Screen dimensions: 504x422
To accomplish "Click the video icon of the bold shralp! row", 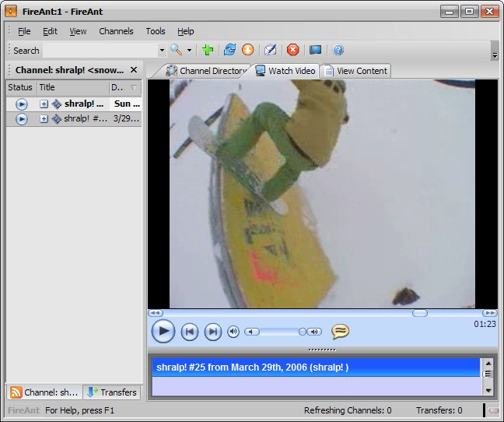I will point(57,104).
